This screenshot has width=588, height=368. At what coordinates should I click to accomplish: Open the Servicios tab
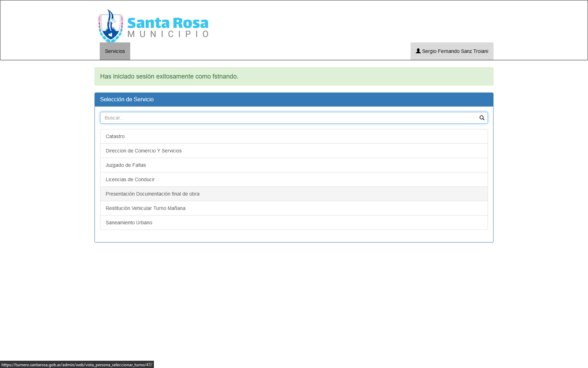click(115, 51)
